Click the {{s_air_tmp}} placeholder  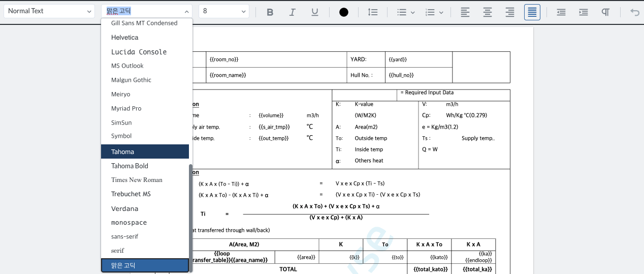point(274,127)
